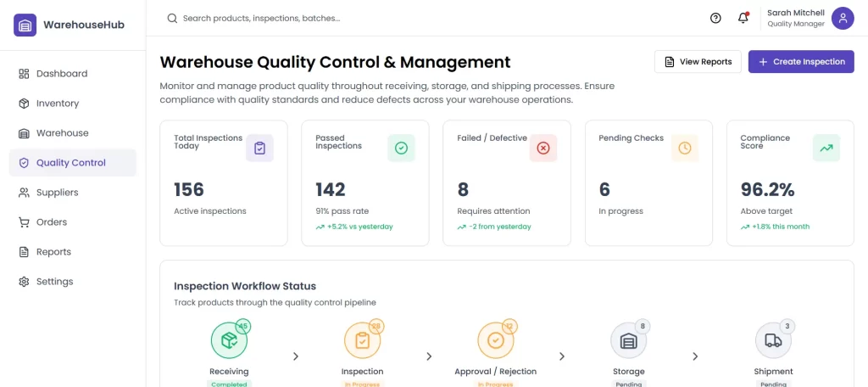Click the 96.2% compliance value
This screenshot has height=387, width=868.
(767, 189)
